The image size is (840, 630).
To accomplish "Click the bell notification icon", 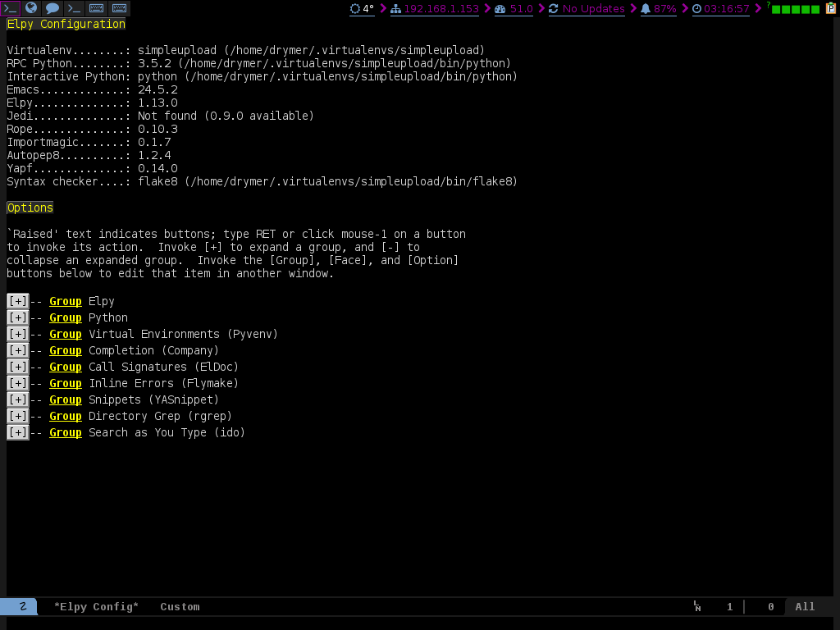I will tap(646, 8).
